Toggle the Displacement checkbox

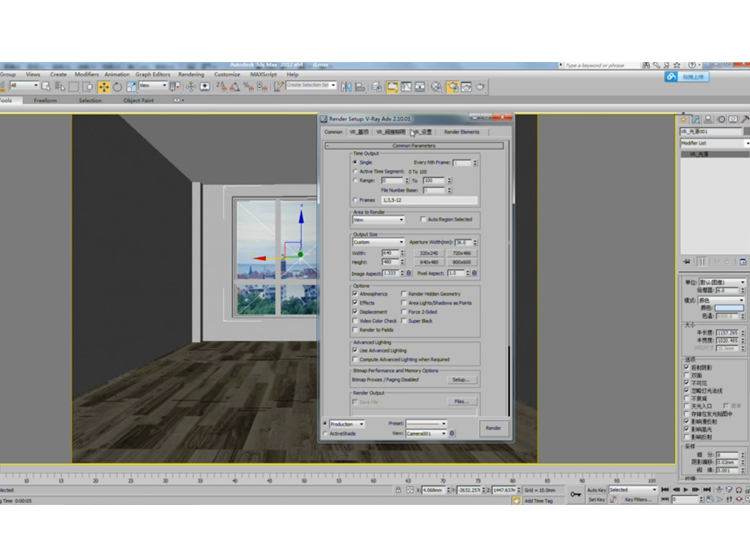coord(355,312)
